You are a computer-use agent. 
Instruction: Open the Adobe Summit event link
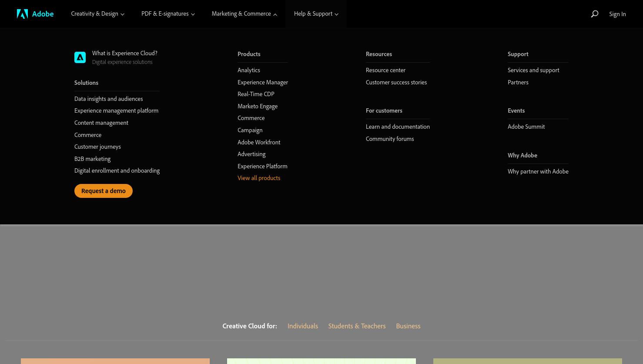526,127
